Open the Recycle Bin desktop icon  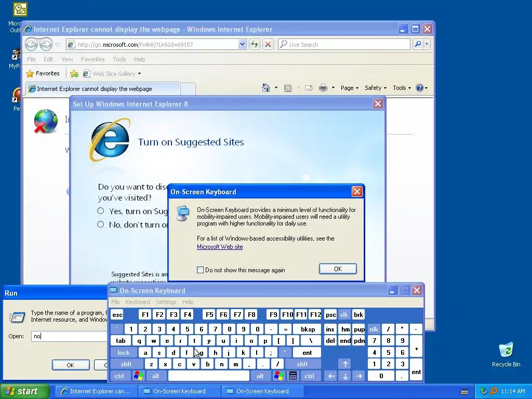pyautogui.click(x=506, y=354)
